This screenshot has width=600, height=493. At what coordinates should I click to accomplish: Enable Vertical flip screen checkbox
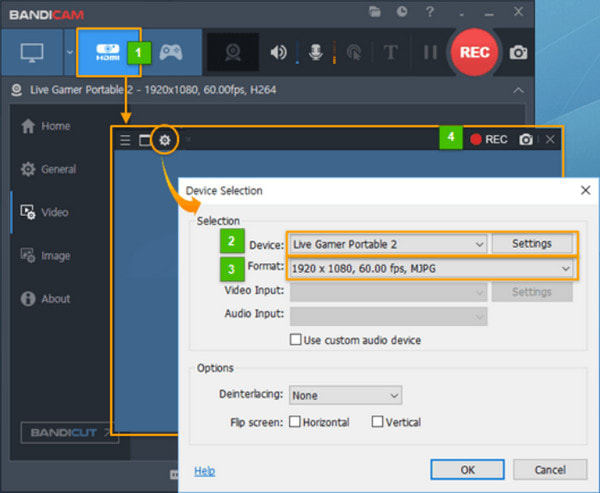point(377,422)
